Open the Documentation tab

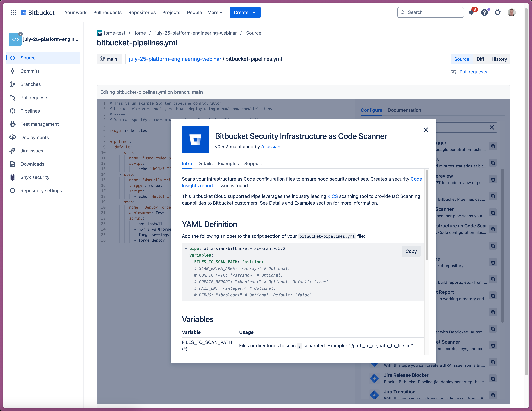pyautogui.click(x=404, y=110)
